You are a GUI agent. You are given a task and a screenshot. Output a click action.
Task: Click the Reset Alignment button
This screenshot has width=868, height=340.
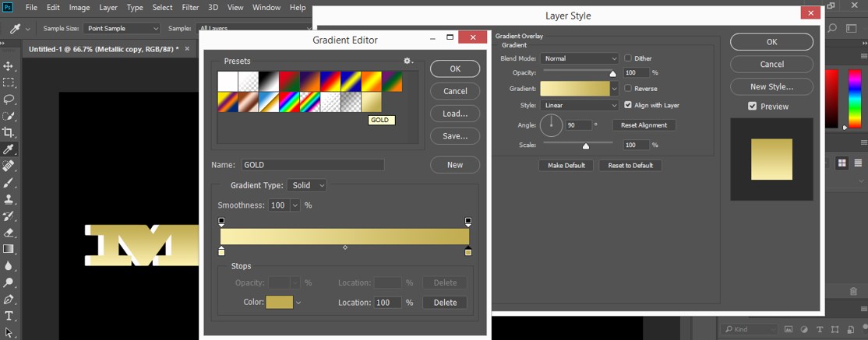[644, 125]
